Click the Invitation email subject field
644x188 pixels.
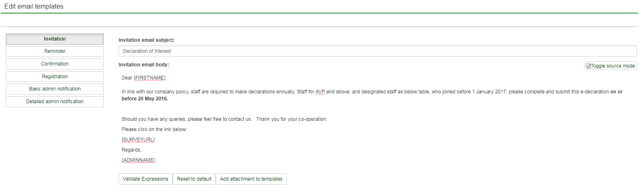pyautogui.click(x=377, y=51)
